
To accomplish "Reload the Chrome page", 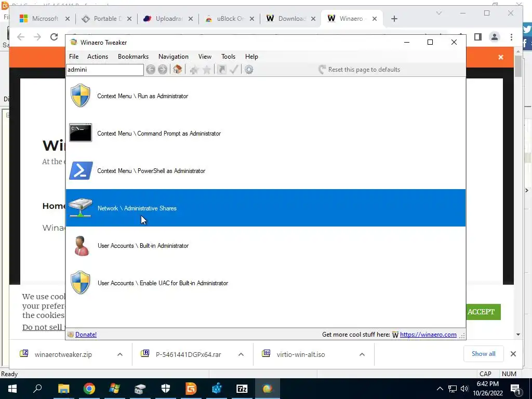I will [x=54, y=37].
